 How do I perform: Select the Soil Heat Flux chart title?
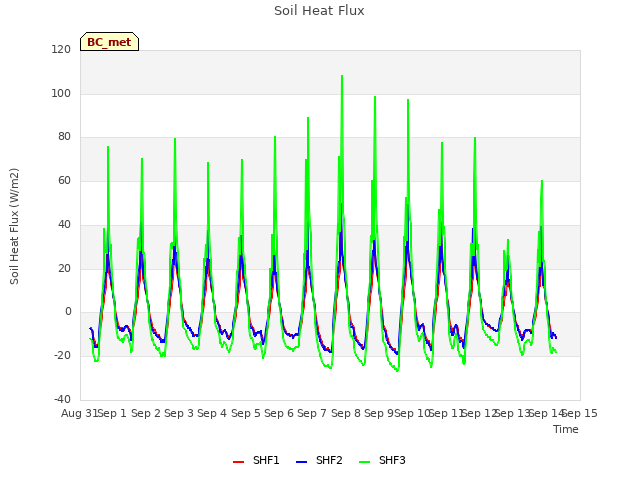pos(319,11)
